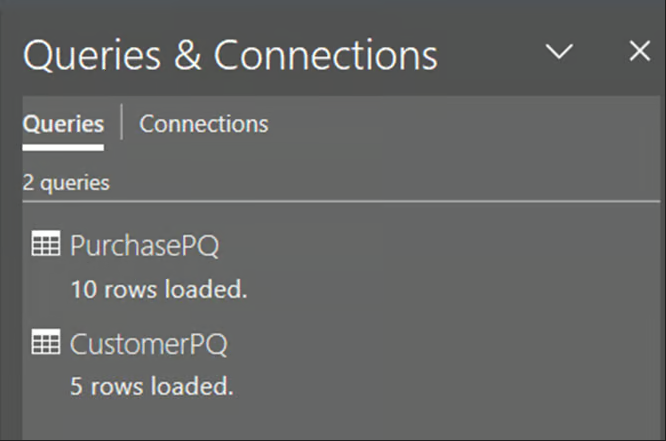Image resolution: width=666 pixels, height=441 pixels.
Task: Switch to the Queries tab
Action: tap(63, 124)
